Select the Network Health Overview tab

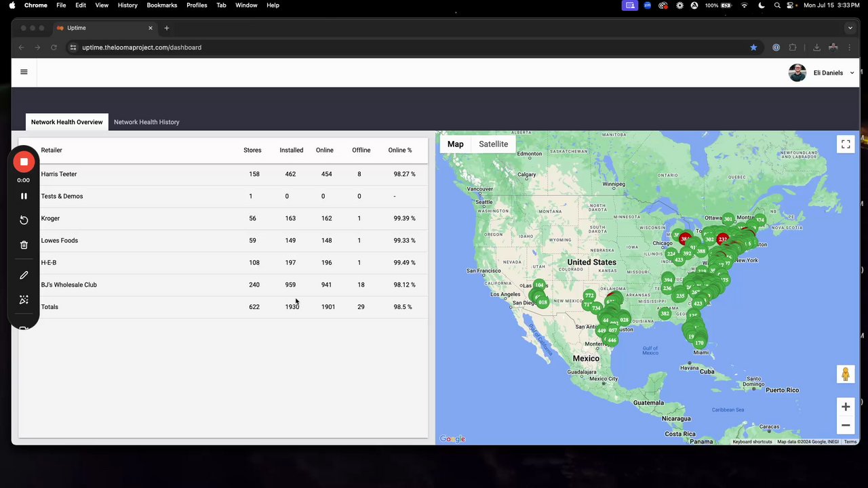(x=66, y=122)
